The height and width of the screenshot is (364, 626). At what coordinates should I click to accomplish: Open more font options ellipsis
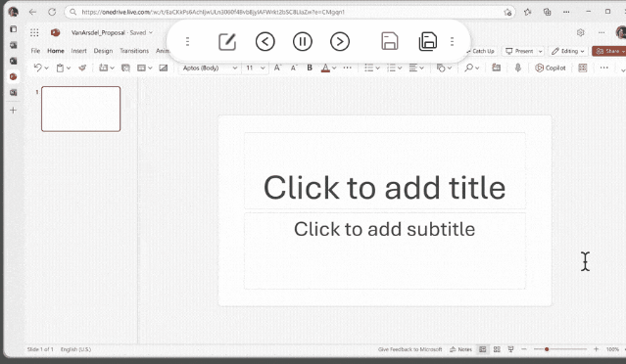coord(348,68)
